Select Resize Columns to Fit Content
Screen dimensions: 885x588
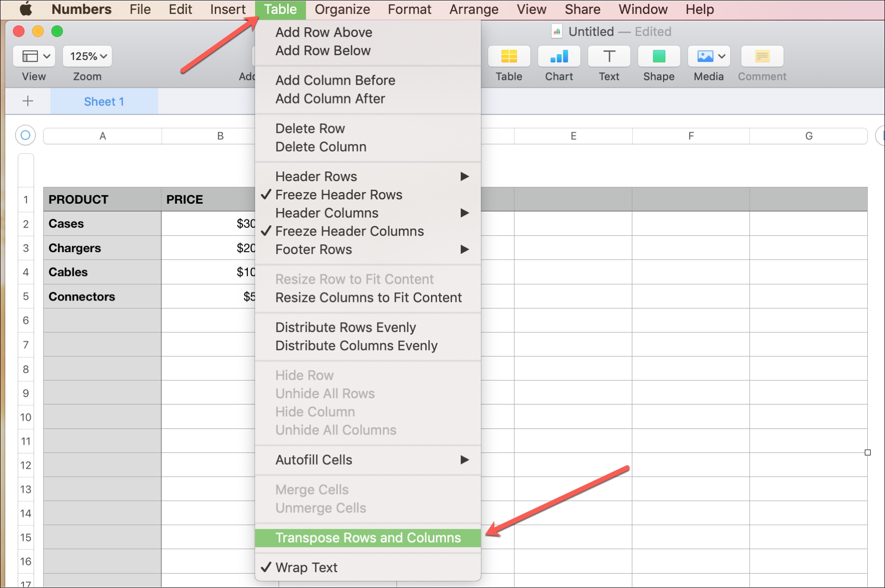click(369, 297)
